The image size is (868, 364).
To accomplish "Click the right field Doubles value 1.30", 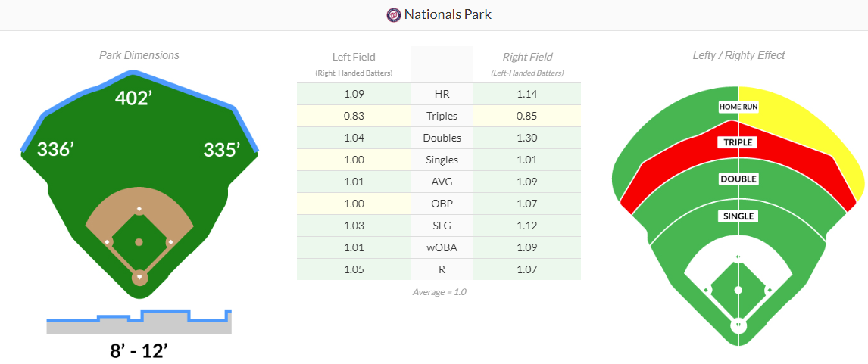I will click(526, 138).
